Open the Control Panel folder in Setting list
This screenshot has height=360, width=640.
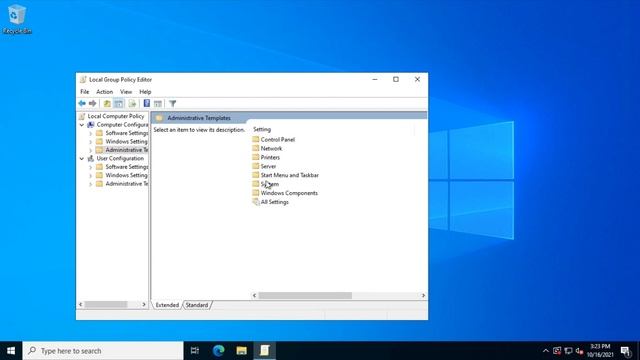[273, 139]
